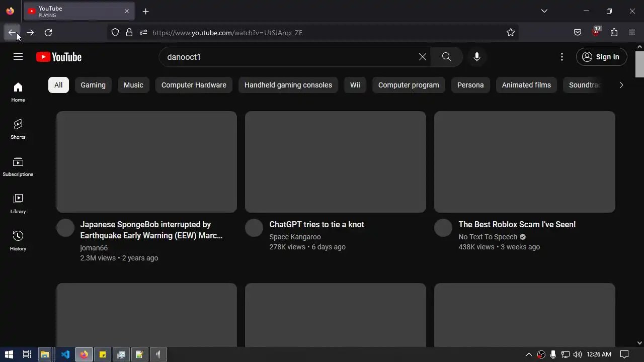
Task: Clear the search box text
Action: coord(423,57)
